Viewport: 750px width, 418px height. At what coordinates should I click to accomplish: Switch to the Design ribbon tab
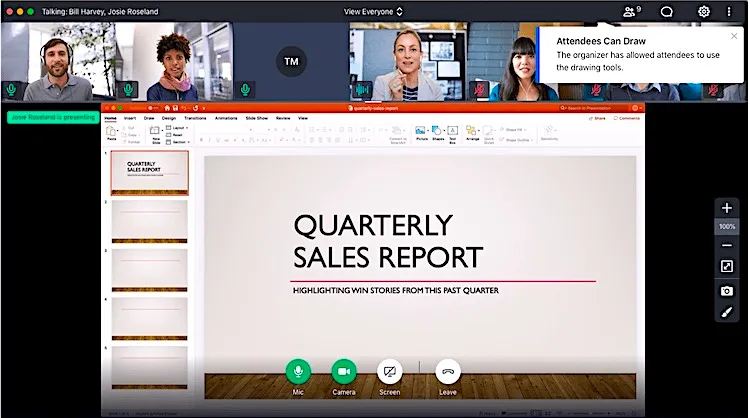[x=168, y=118]
